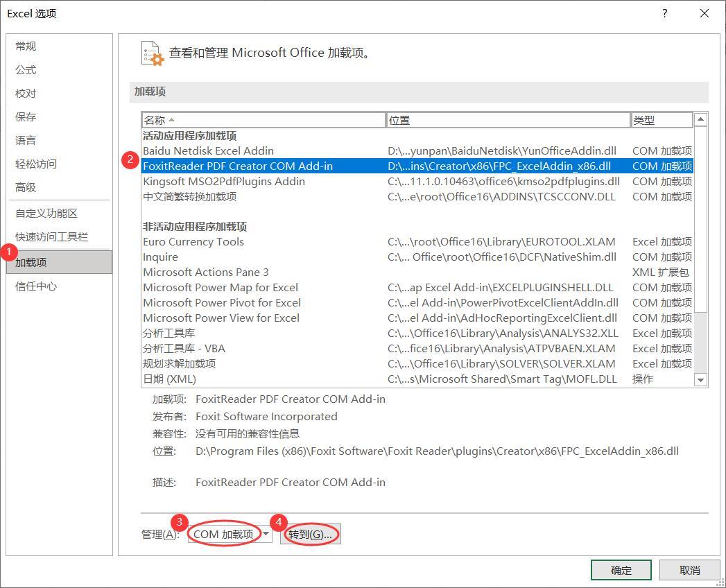The image size is (726, 588).
Task: Select Microsoft Power View for Excel
Action: pyautogui.click(x=417, y=318)
